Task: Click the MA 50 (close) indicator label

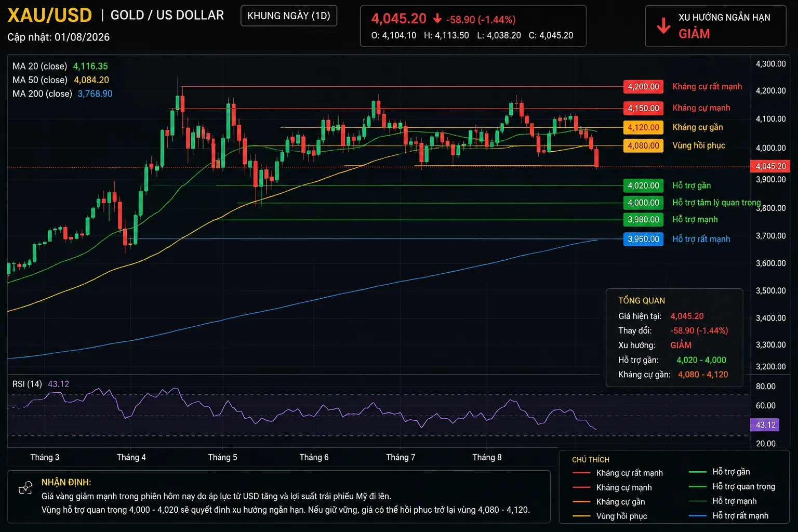Action: tap(40, 80)
